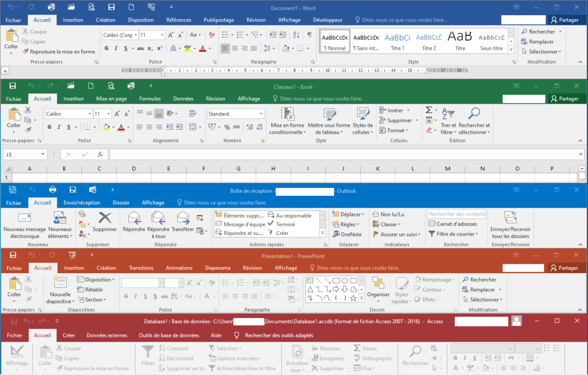The width and height of the screenshot is (588, 375).
Task: Open Rechercher et sélectionner in Excel
Action: [x=474, y=121]
